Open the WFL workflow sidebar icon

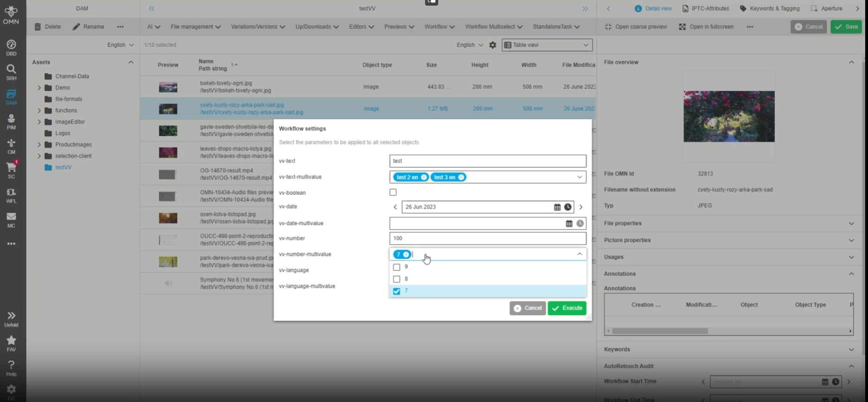click(11, 195)
